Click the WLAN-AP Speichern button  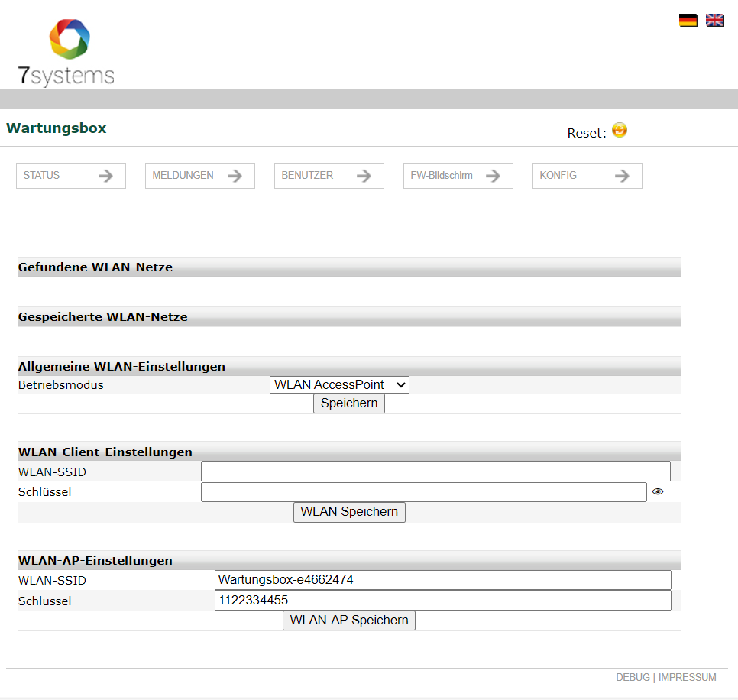point(349,621)
